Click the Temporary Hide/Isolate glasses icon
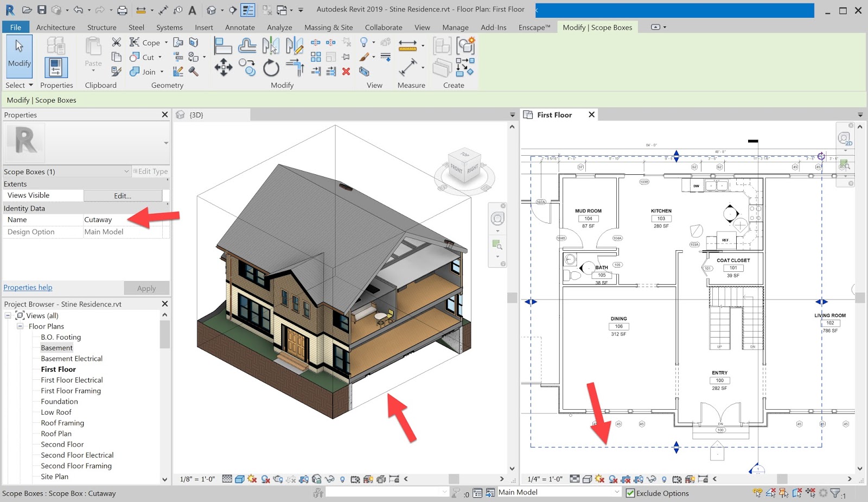Viewport: 868px width, 502px height. (329, 479)
